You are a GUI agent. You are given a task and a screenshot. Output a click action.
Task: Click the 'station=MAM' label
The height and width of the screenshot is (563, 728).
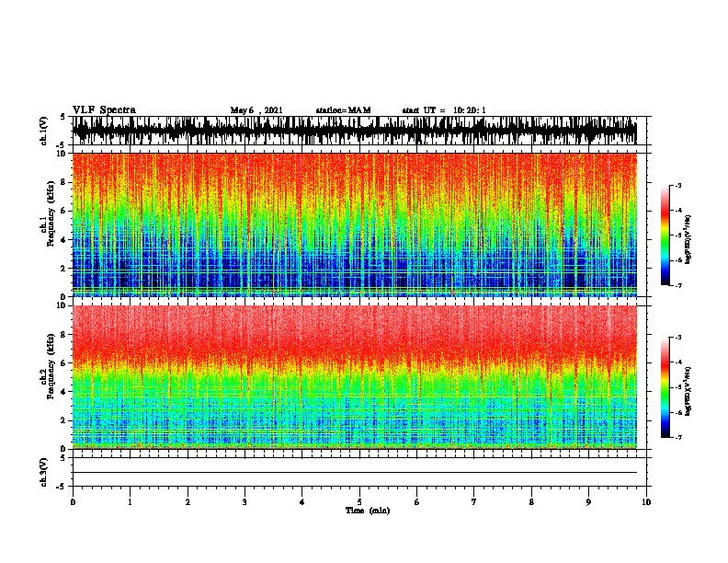pyautogui.click(x=343, y=110)
